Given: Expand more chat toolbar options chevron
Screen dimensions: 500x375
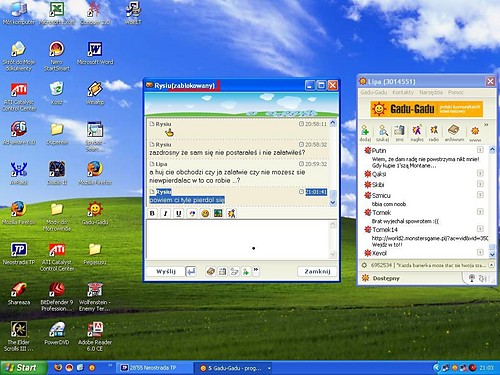Looking at the screenshot, I should 256,270.
